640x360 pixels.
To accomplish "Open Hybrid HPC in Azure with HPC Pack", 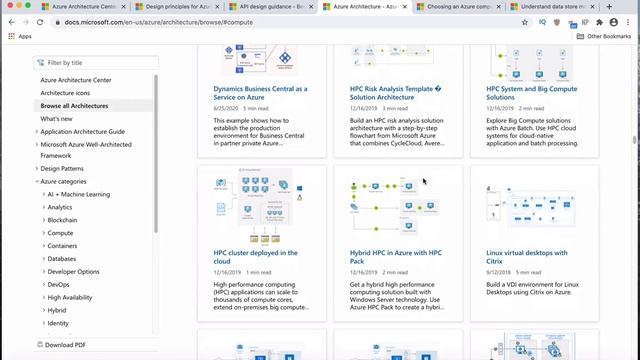I will click(396, 257).
